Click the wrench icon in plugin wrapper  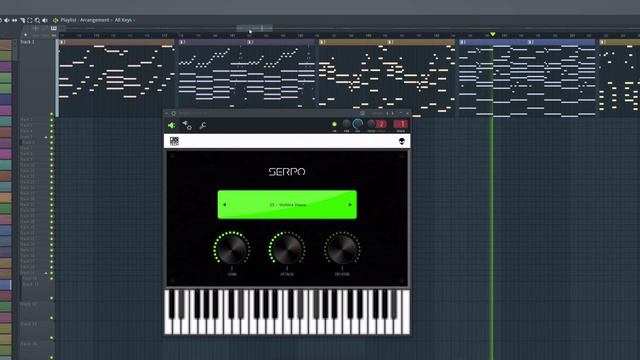pyautogui.click(x=203, y=125)
